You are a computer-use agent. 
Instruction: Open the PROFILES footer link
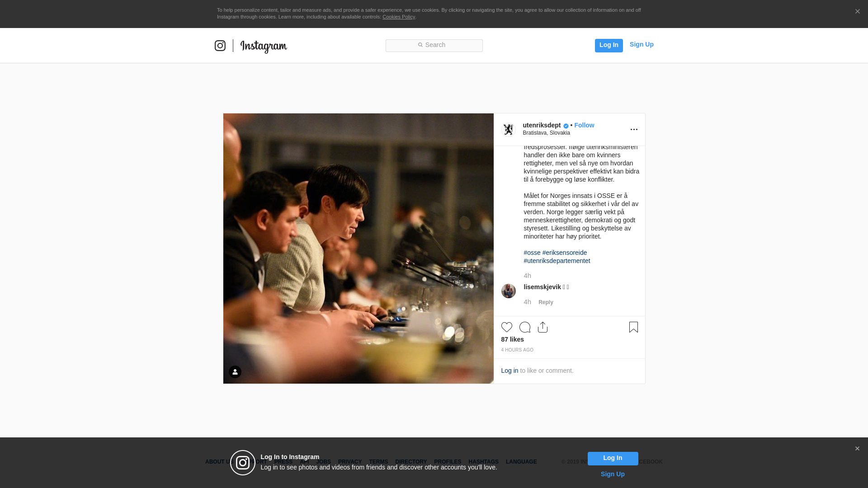[x=448, y=462]
